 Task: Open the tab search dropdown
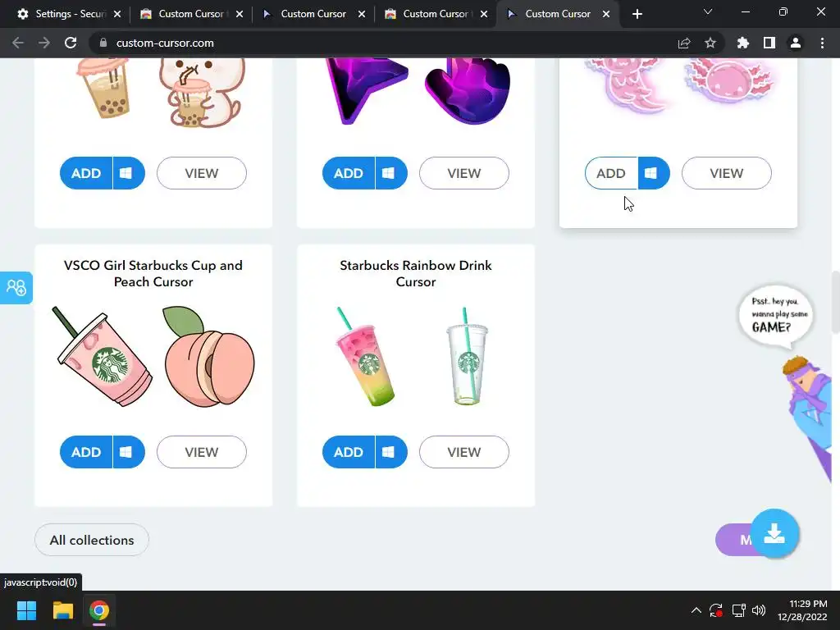coord(708,11)
